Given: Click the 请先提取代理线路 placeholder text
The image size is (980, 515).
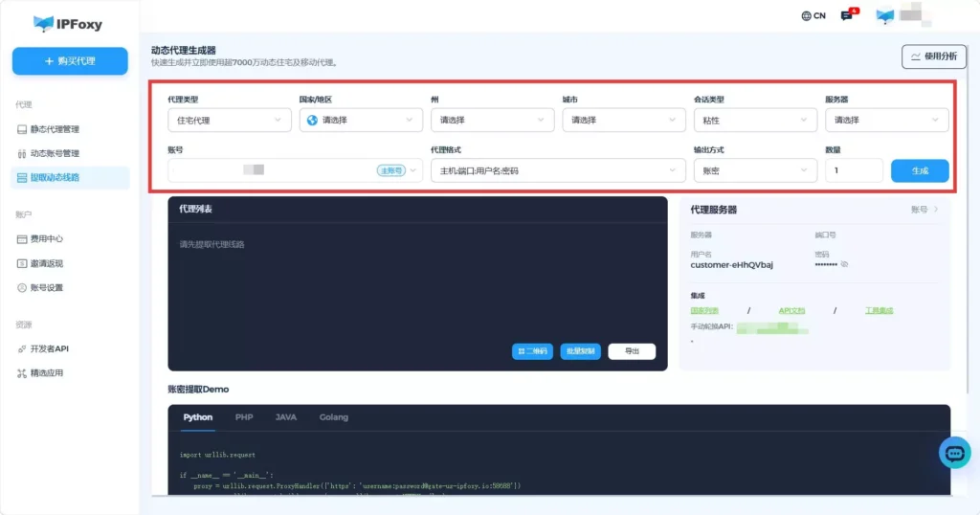Looking at the screenshot, I should coord(212,244).
